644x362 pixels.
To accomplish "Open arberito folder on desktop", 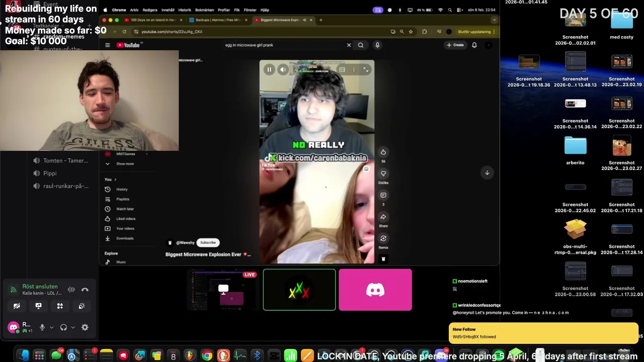I will [575, 150].
